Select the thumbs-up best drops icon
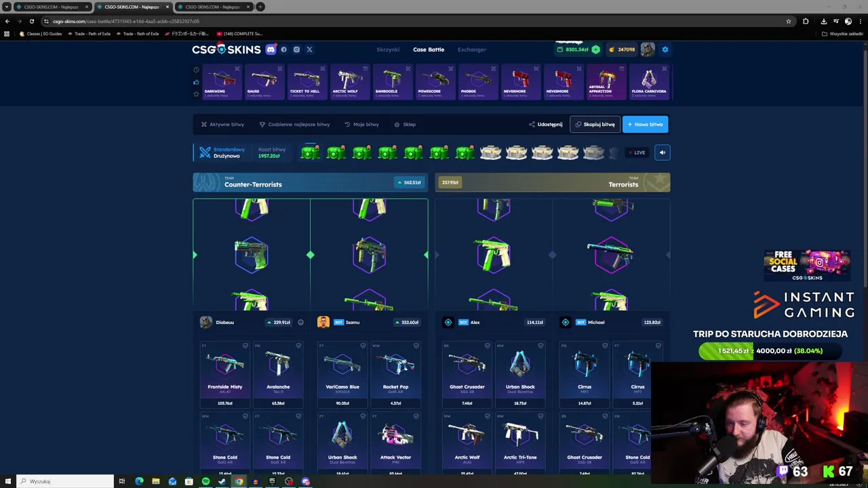Viewport: 868px width, 488px height. [196, 82]
